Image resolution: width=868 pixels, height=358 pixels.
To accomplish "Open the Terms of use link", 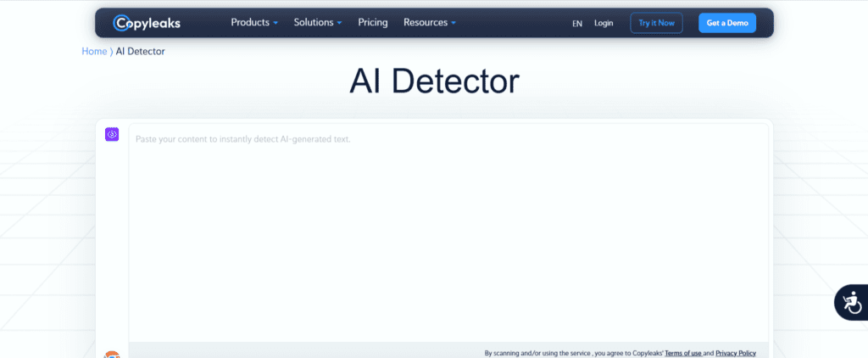I will pos(683,353).
